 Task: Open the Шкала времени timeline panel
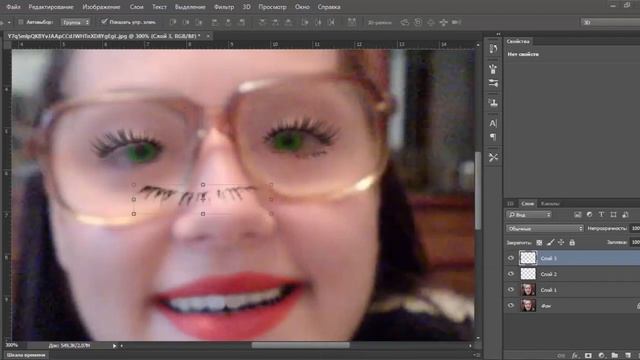26,355
